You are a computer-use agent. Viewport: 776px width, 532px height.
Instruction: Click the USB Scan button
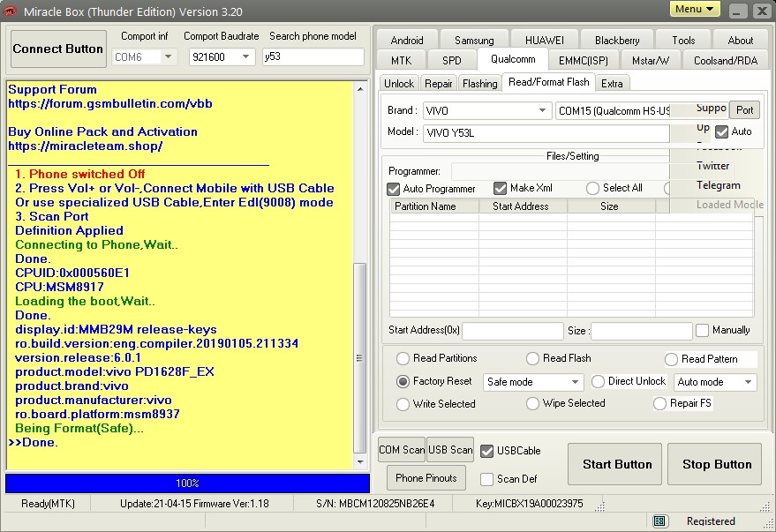(x=450, y=449)
